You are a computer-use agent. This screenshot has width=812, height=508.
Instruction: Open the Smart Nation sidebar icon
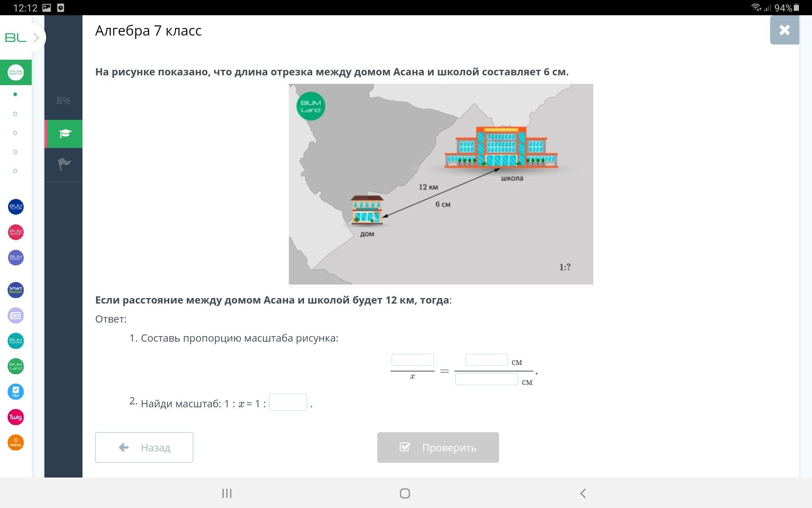coord(16,290)
